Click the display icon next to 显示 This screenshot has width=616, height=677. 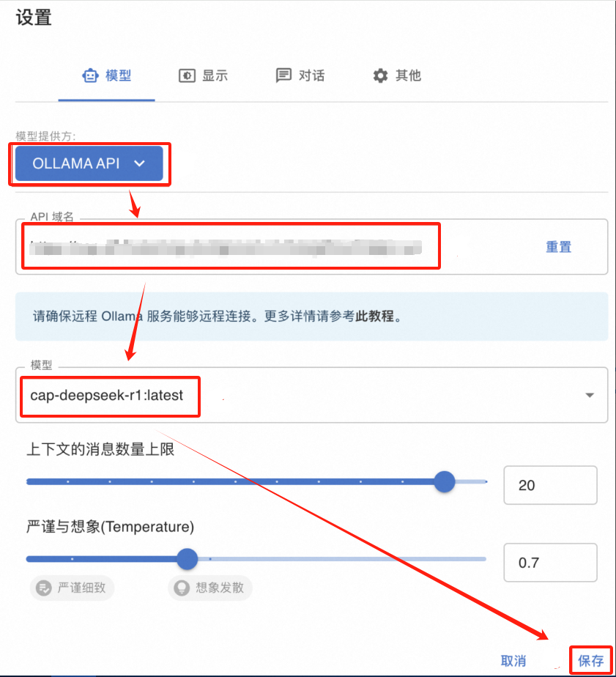(x=187, y=75)
